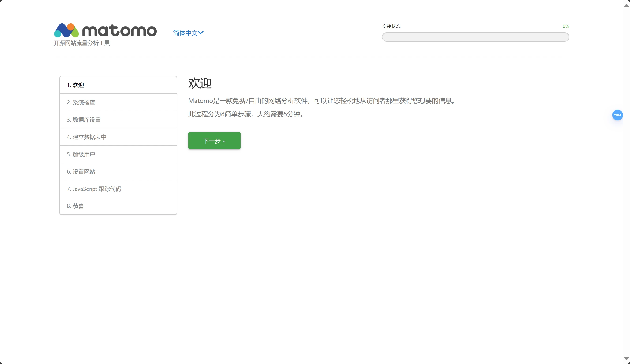This screenshot has height=364, width=630.
Task: Select step 6. 设置网站
Action: click(x=81, y=172)
